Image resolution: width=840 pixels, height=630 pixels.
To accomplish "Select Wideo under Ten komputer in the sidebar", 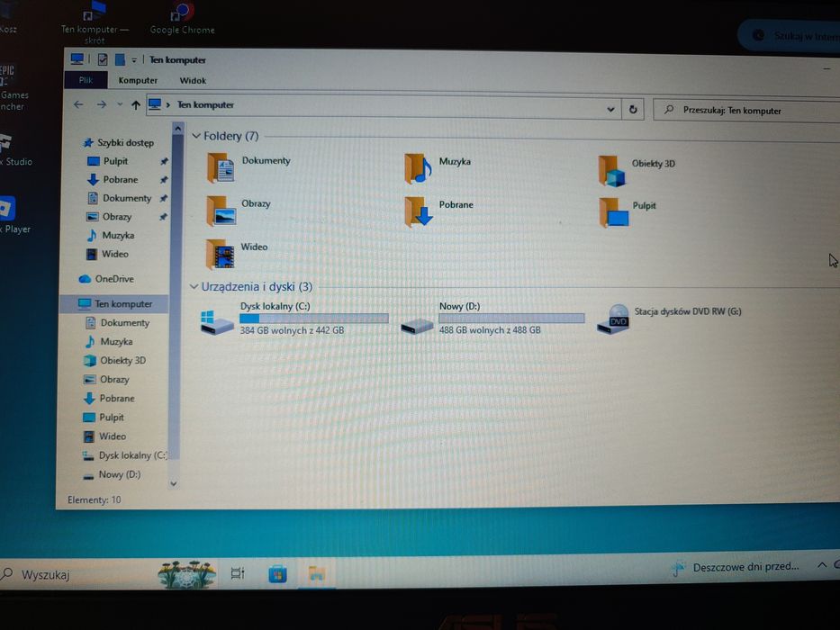I will pos(105,436).
